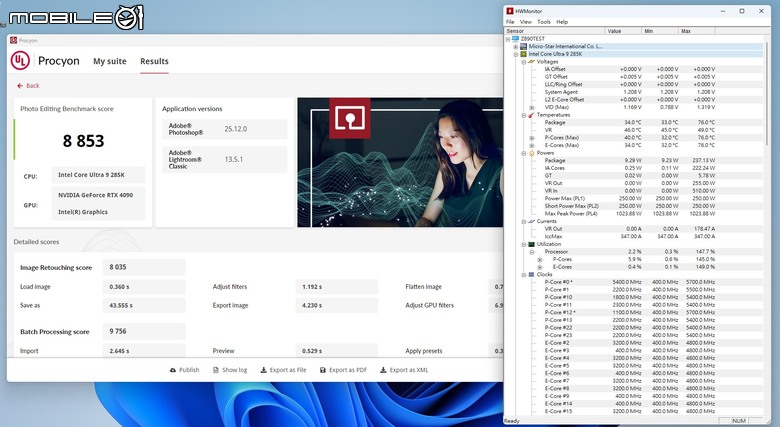Click the 8 853 benchmark score
Viewport: 780px width, 427px height.
84,141
